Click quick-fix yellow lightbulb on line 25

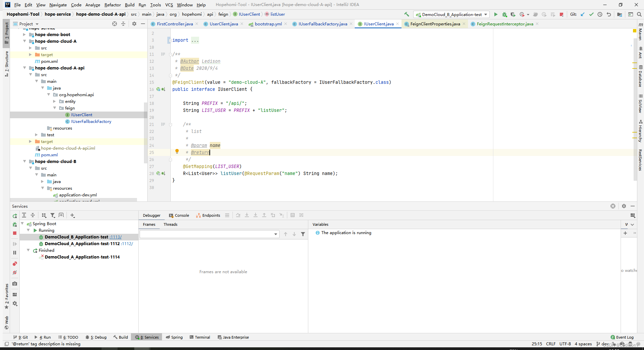point(177,152)
